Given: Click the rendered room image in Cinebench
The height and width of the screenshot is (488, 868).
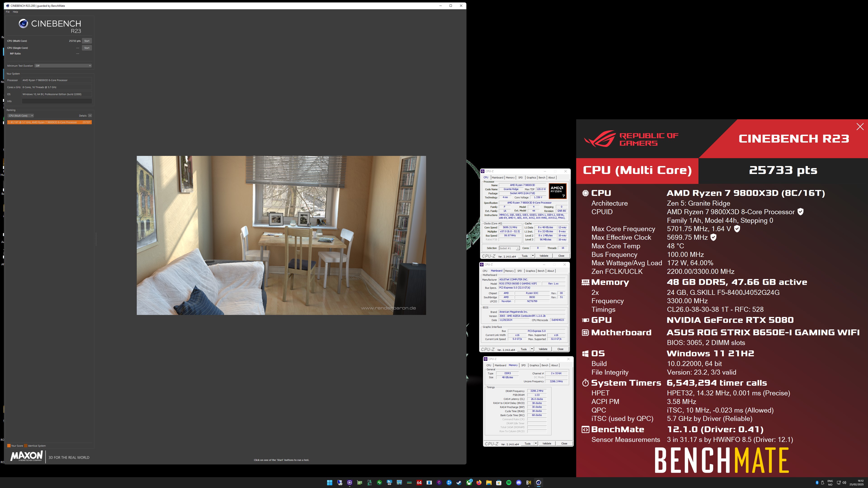Looking at the screenshot, I should pos(281,235).
